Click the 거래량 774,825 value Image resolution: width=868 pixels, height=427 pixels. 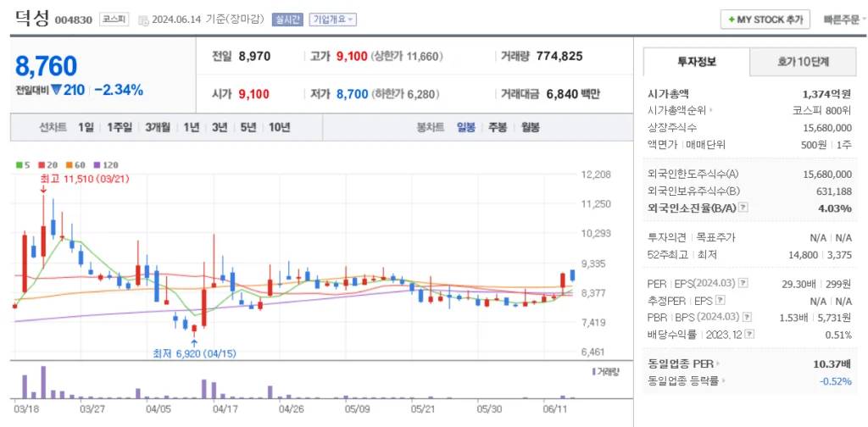click(x=559, y=56)
